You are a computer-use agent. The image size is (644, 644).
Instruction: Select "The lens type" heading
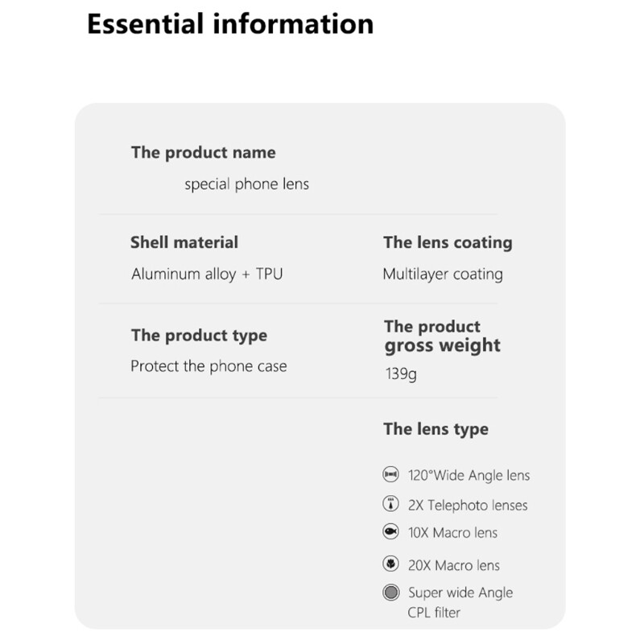[x=436, y=429]
